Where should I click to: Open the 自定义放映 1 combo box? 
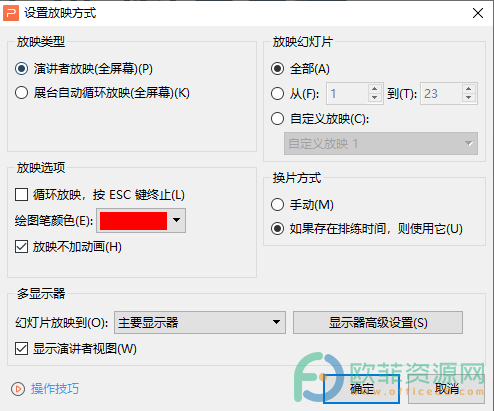[x=381, y=144]
